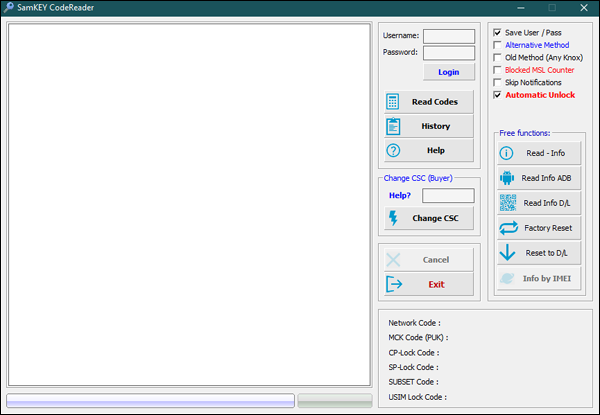Image resolution: width=600 pixels, height=415 pixels.
Task: Focus the Username input field
Action: tap(448, 36)
